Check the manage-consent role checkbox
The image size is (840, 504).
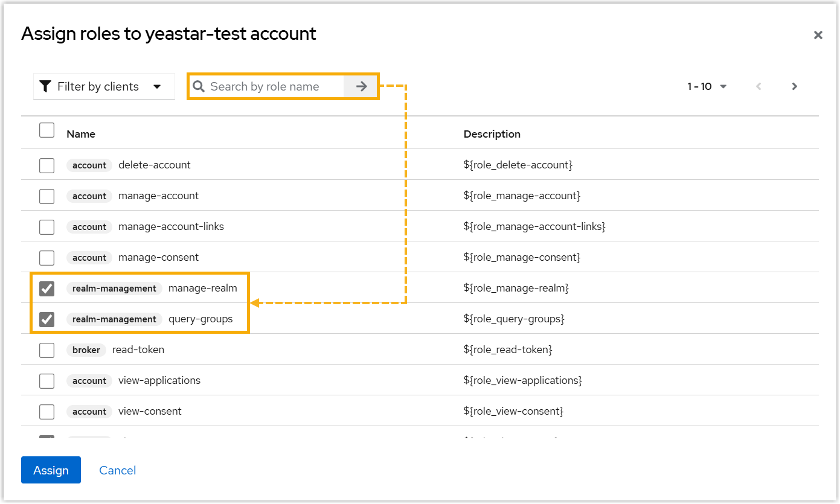pyautogui.click(x=47, y=258)
